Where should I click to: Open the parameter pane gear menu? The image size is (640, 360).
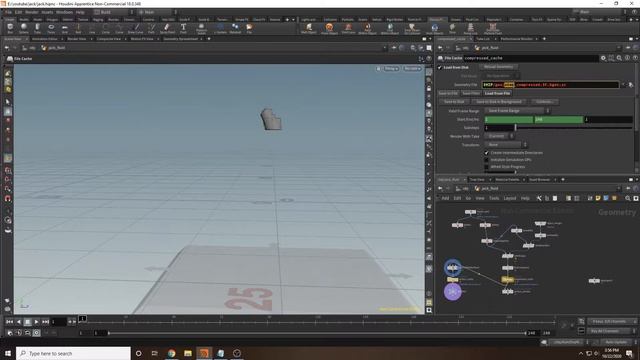[603, 58]
